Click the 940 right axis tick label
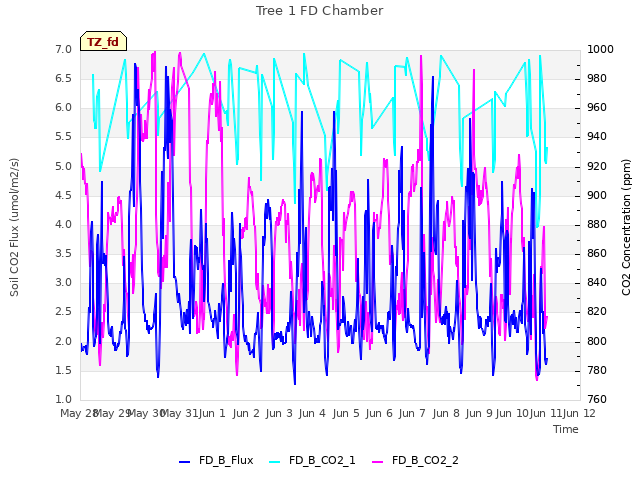This screenshot has height=480, width=640. coord(597,137)
